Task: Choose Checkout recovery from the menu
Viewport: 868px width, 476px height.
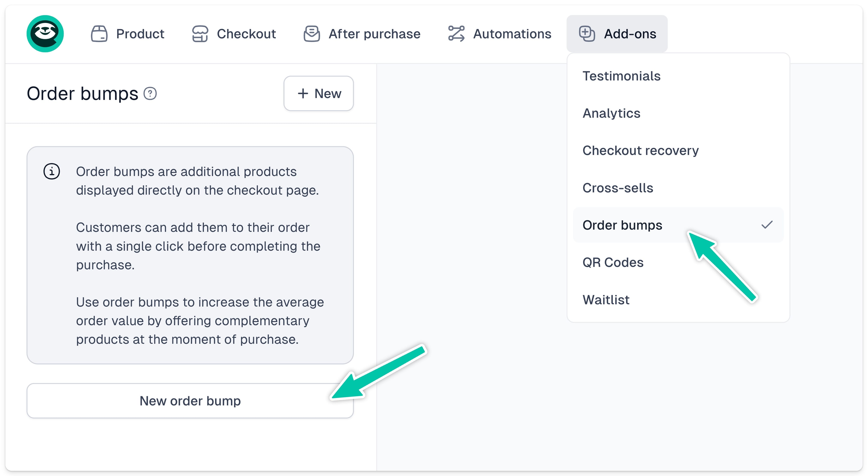Action: tap(641, 151)
